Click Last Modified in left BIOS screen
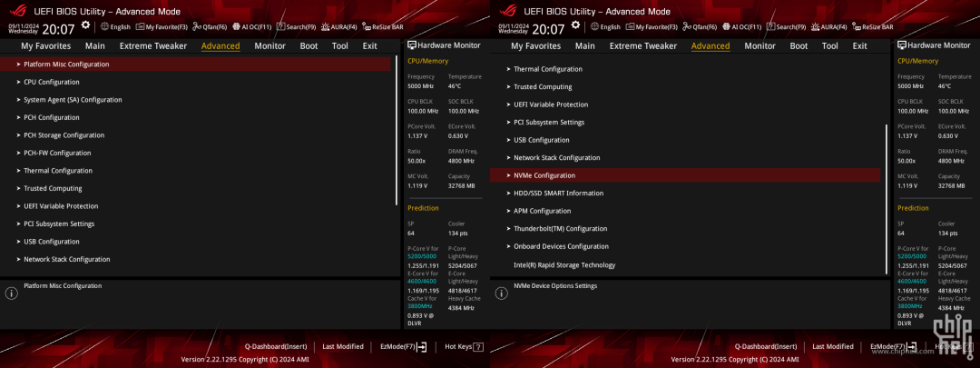This screenshot has width=980, height=368. [x=343, y=346]
